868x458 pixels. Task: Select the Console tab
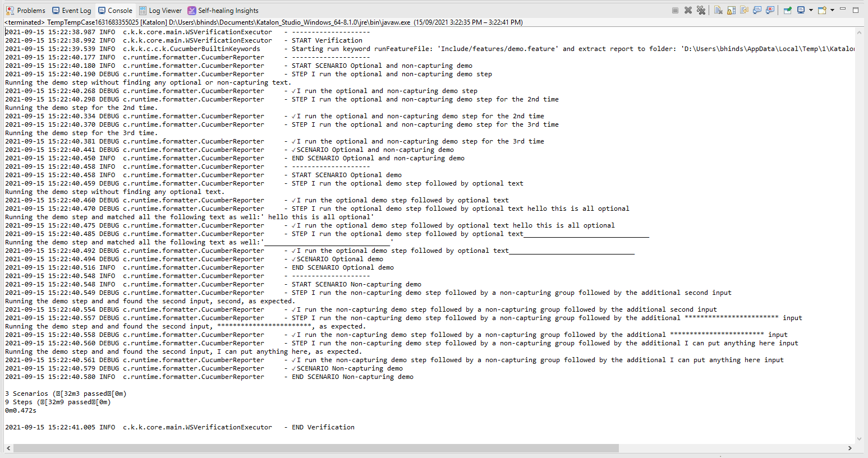(x=115, y=10)
